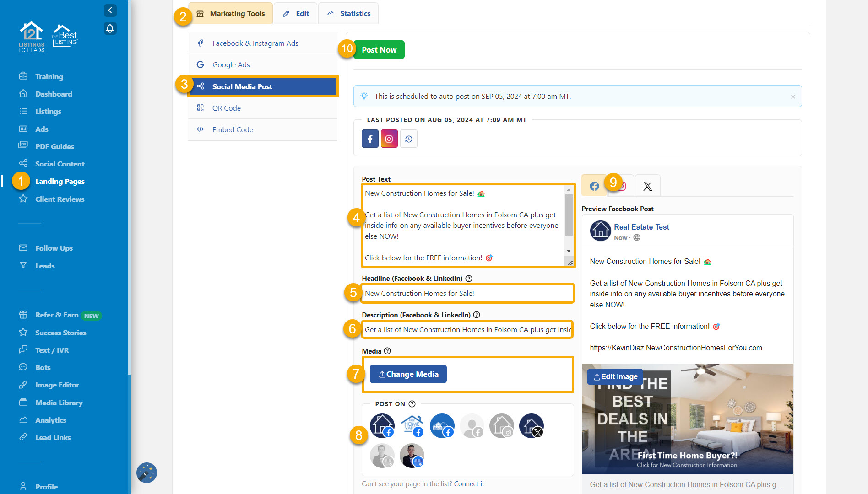Click the Change Media button
Image resolution: width=868 pixels, height=494 pixels.
tap(408, 374)
